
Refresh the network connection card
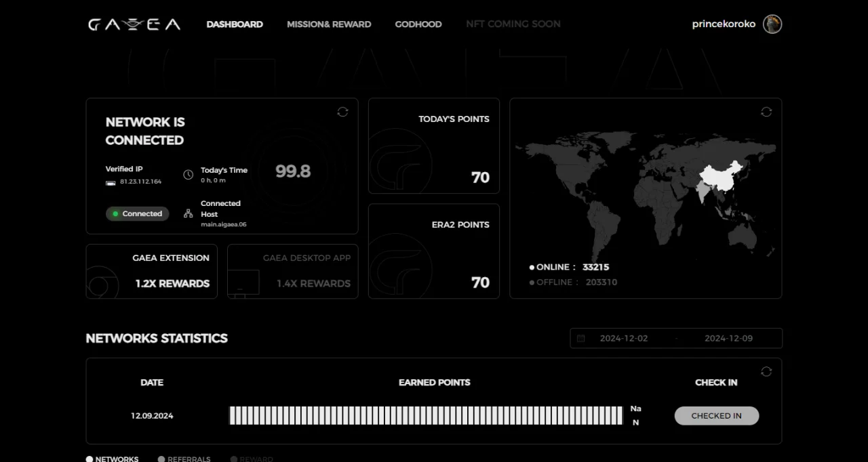(x=342, y=112)
